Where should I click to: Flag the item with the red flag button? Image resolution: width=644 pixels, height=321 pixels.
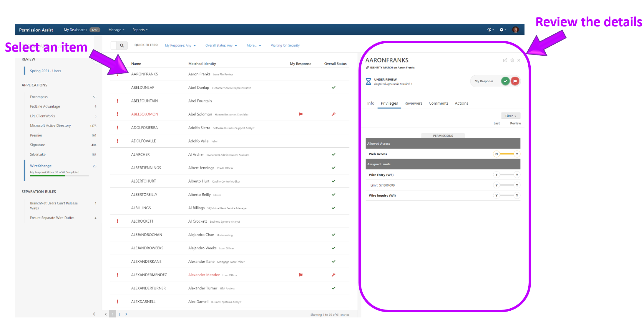point(515,81)
